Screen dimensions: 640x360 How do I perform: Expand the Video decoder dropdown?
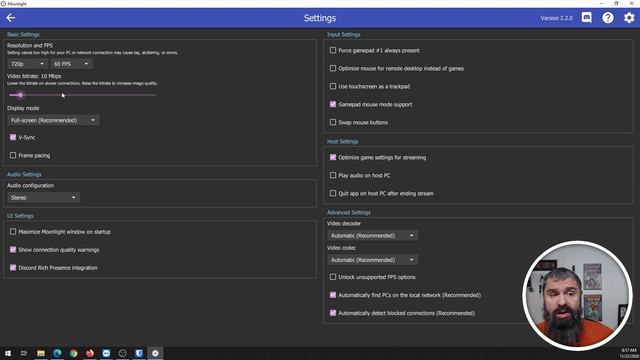click(x=372, y=236)
